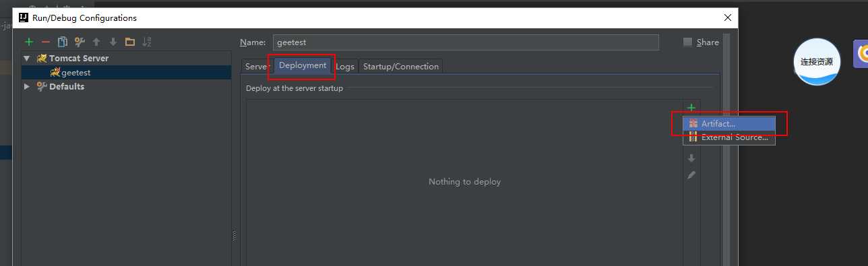Open the Startup/Connection tab
The width and height of the screenshot is (868, 266).
click(x=401, y=66)
